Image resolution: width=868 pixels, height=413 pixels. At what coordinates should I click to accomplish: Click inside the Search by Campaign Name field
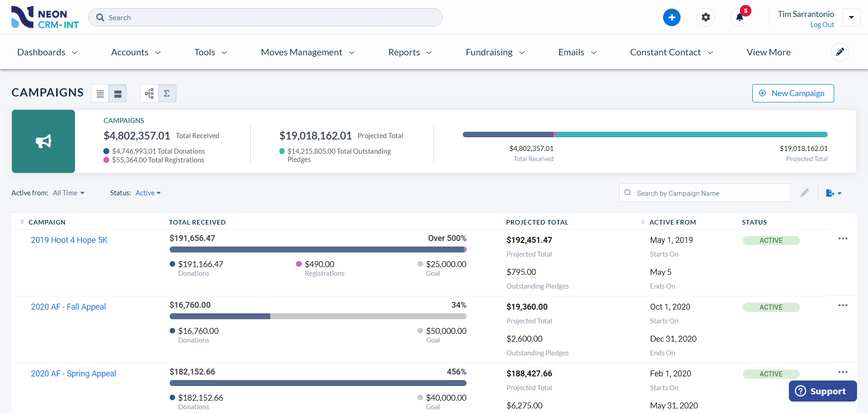pos(704,193)
